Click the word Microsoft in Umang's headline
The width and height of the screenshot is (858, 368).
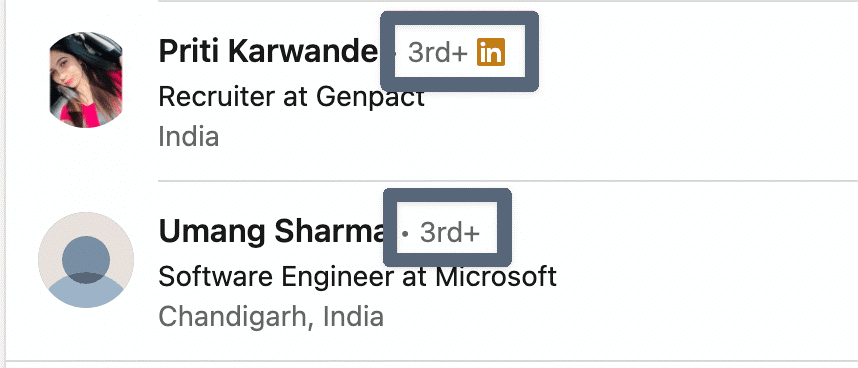pyautogui.click(x=496, y=277)
